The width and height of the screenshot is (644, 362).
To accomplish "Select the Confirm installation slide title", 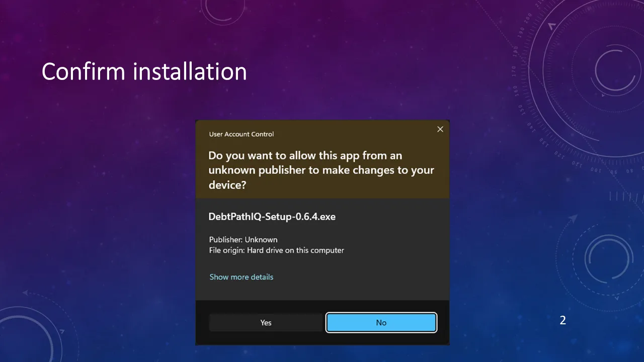I will 144,72.
